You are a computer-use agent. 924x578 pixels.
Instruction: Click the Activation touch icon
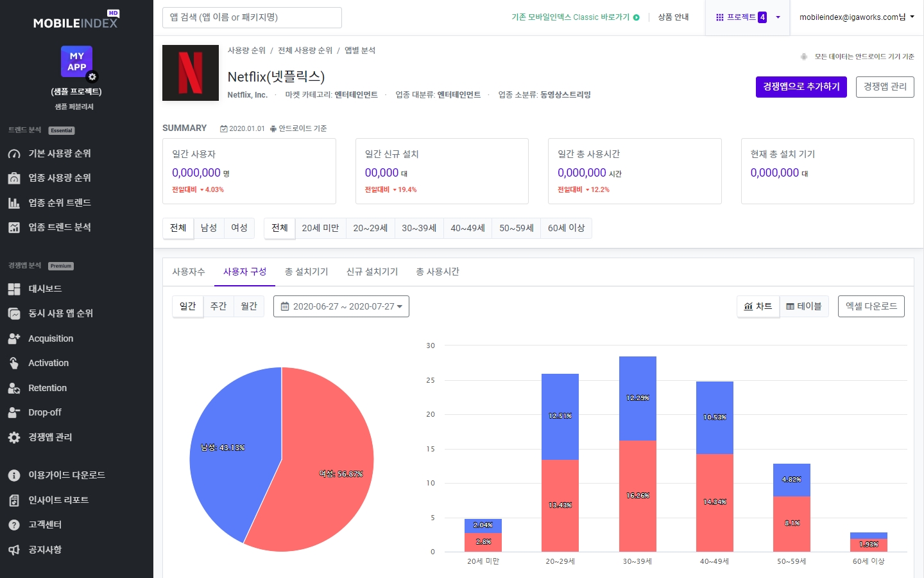click(x=14, y=363)
